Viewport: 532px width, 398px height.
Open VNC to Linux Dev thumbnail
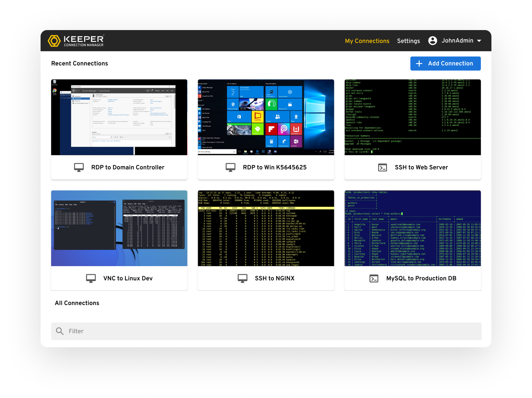click(x=119, y=229)
